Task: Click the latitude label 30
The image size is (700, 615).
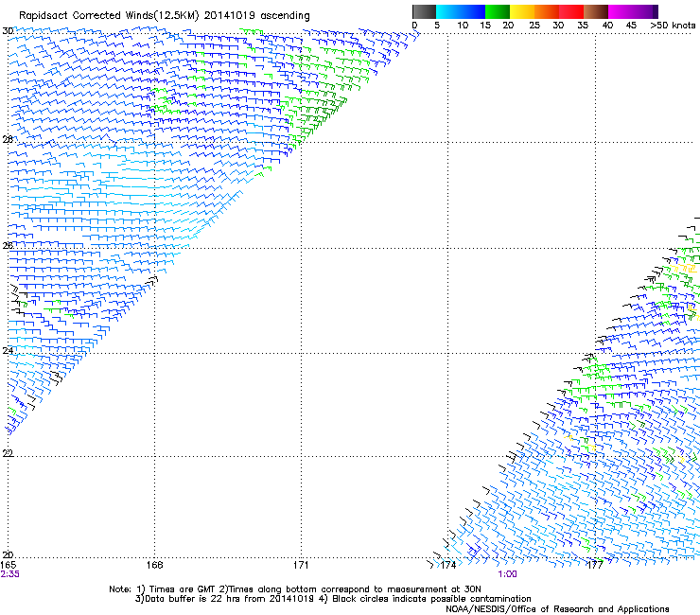Action: [x=8, y=31]
